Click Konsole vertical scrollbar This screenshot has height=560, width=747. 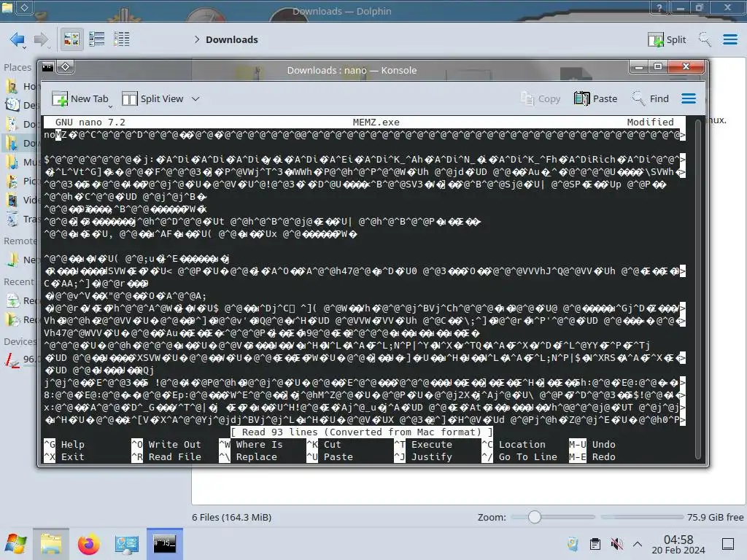698,288
